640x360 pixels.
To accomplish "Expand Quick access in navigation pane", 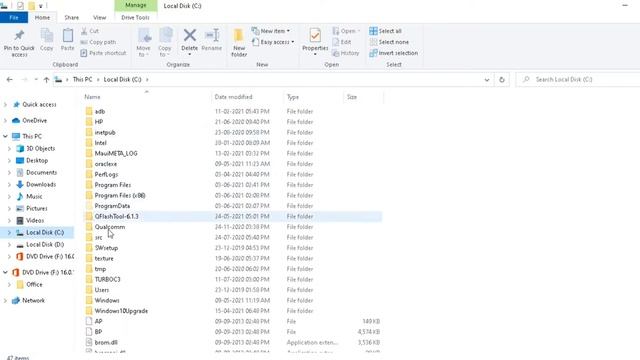I will tap(5, 104).
